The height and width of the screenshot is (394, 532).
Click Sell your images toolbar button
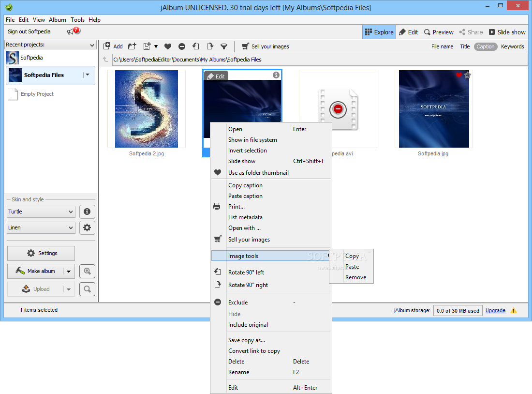click(266, 46)
